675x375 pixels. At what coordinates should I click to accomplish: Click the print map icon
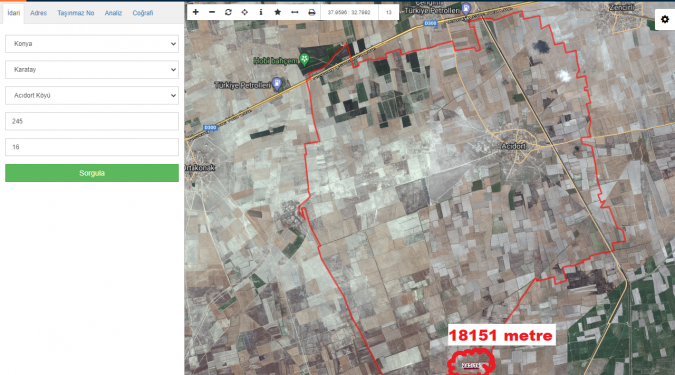tap(312, 12)
